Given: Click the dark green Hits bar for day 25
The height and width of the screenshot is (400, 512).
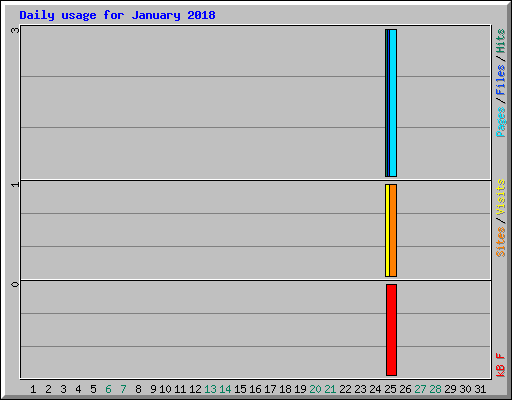Looking at the screenshot, I should tap(386, 103).
